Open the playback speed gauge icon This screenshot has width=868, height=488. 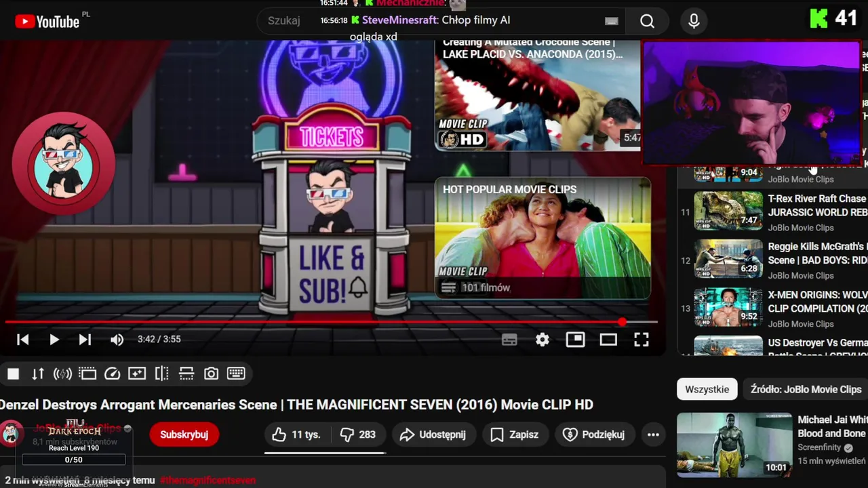(113, 373)
